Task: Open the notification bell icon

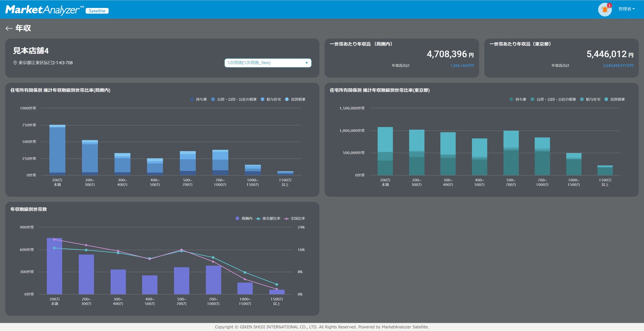Action: [x=605, y=10]
